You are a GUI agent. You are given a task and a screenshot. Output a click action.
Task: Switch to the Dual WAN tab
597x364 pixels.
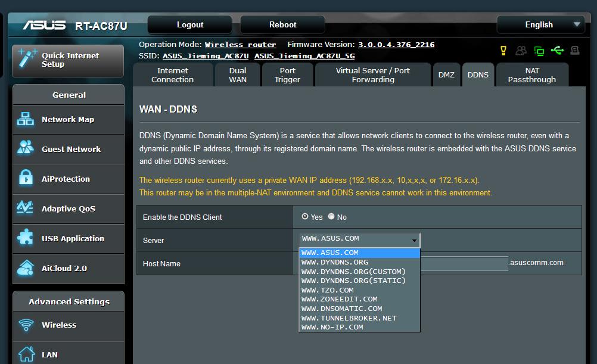click(238, 75)
